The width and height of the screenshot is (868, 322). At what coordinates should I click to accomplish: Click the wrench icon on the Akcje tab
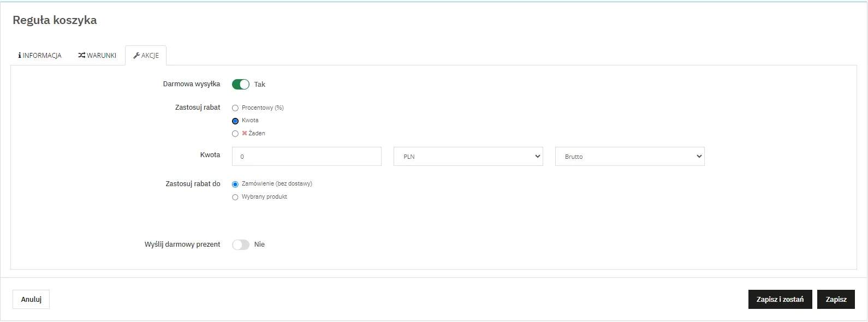tap(136, 56)
